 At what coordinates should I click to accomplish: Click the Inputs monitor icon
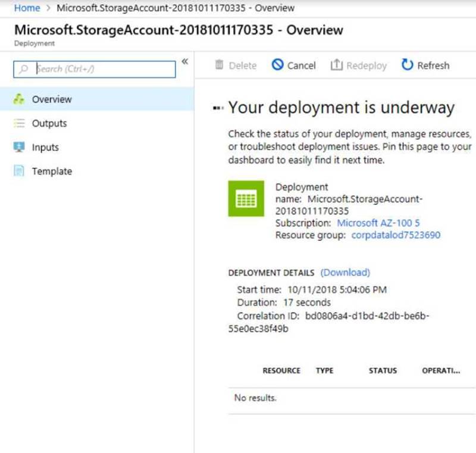coord(19,147)
